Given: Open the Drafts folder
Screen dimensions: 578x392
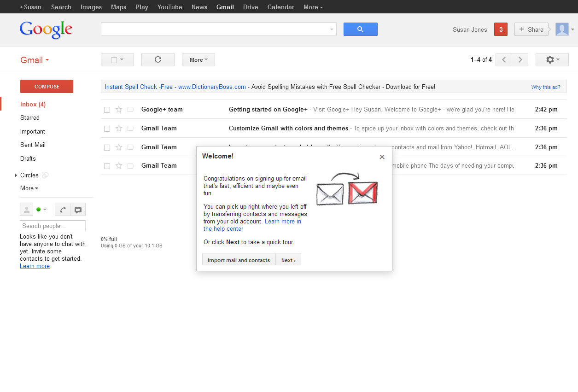Looking at the screenshot, I should click(x=28, y=158).
